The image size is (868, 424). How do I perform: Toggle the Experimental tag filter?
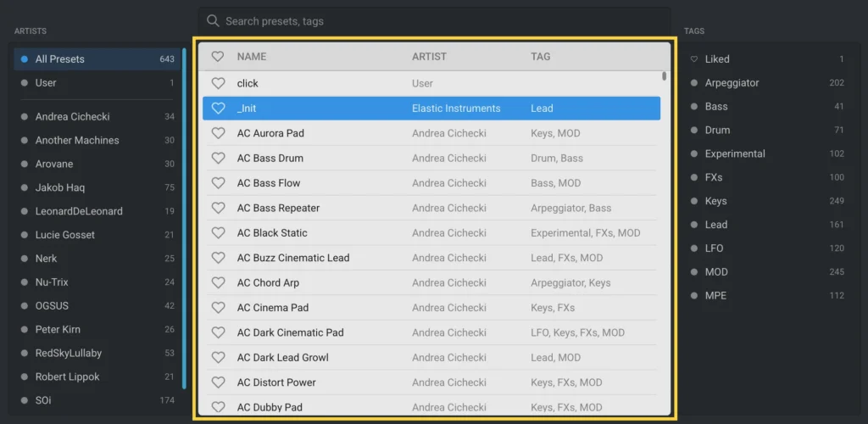click(x=768, y=153)
